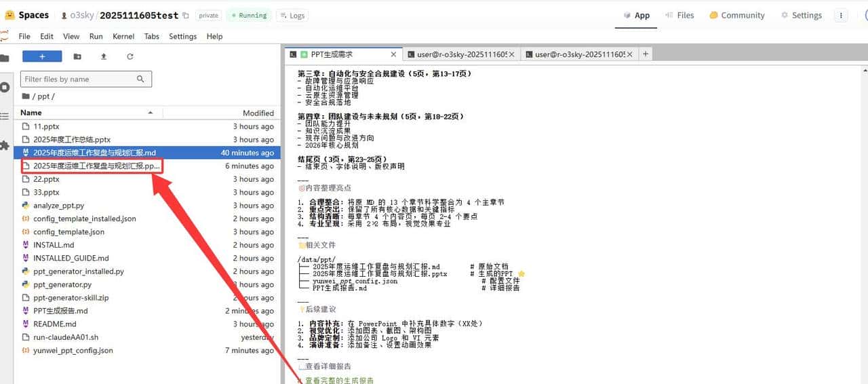The height and width of the screenshot is (384, 868).
Task: Open the View menu
Action: [71, 36]
